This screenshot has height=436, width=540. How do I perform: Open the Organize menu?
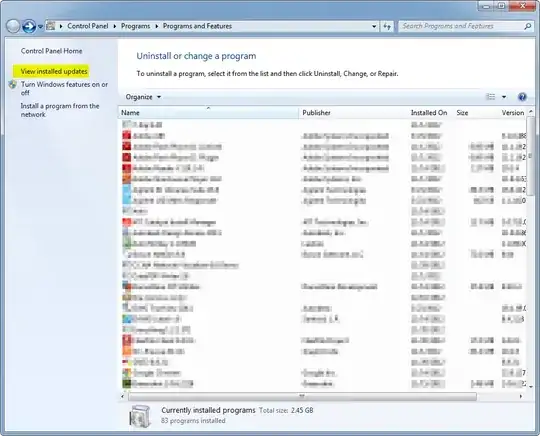tap(143, 97)
